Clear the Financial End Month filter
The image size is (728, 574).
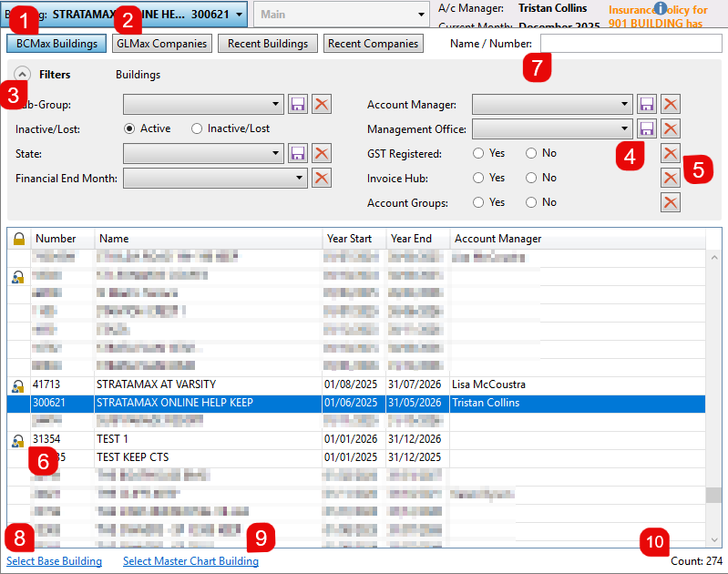(x=322, y=178)
